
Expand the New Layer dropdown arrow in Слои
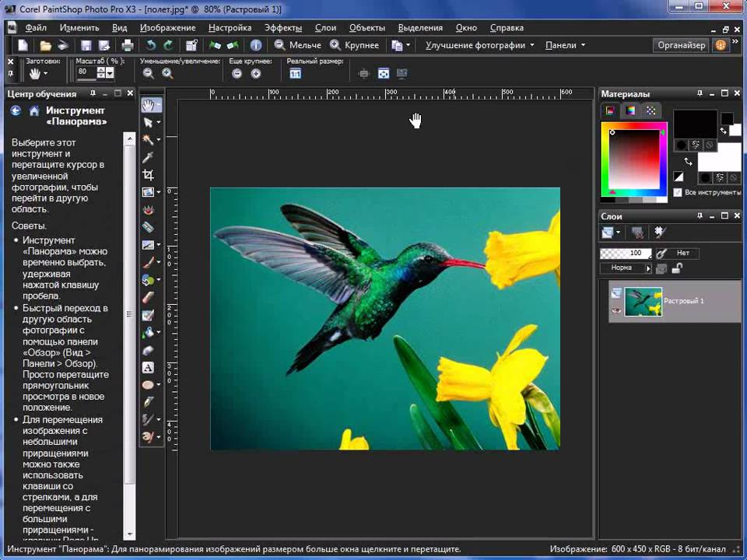618,233
